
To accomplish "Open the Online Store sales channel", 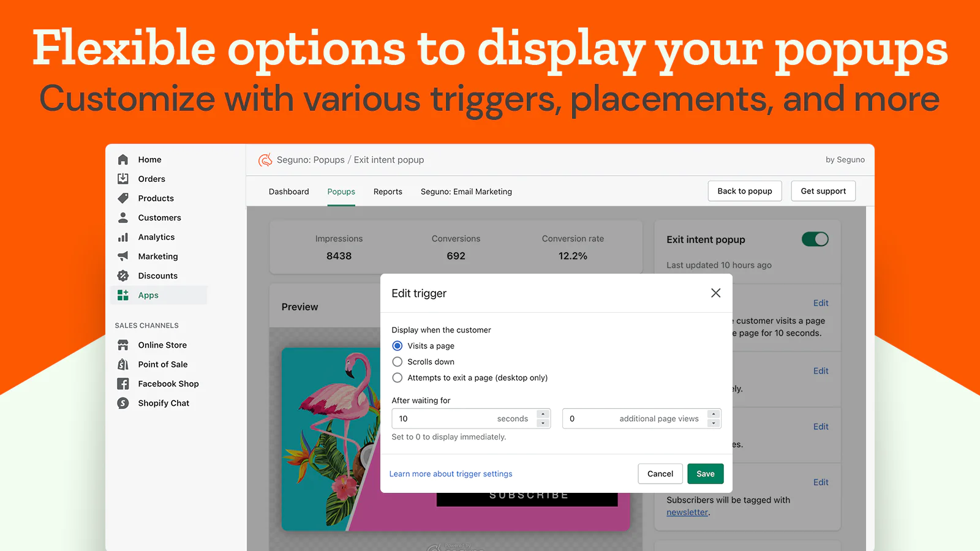I will click(x=162, y=345).
